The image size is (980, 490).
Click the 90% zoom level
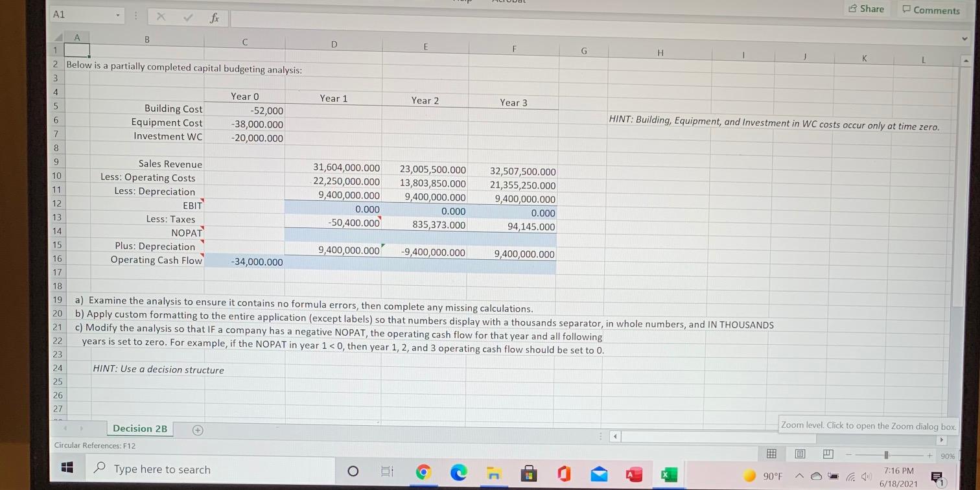coord(948,456)
